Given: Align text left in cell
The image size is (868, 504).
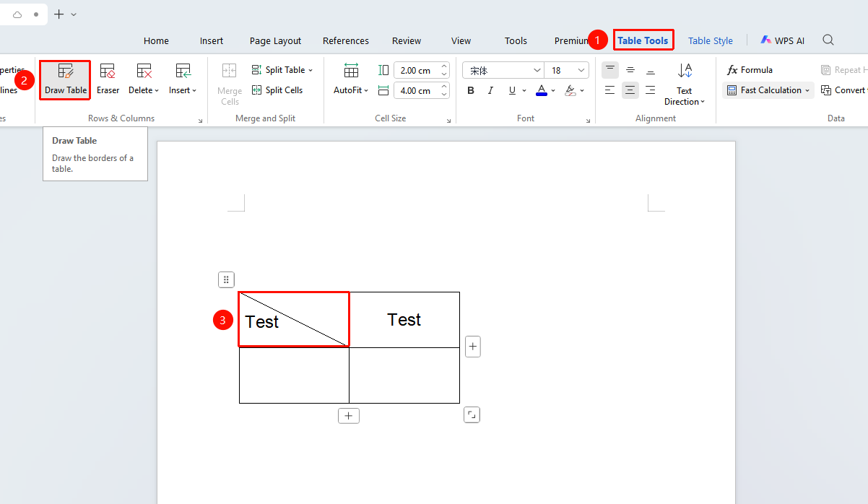Looking at the screenshot, I should pyautogui.click(x=610, y=90).
